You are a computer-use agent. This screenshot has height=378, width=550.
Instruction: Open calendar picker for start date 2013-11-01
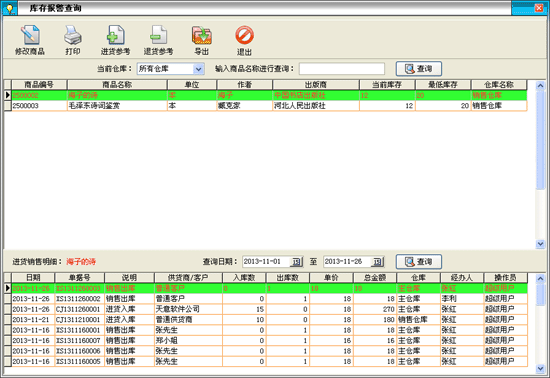(296, 262)
